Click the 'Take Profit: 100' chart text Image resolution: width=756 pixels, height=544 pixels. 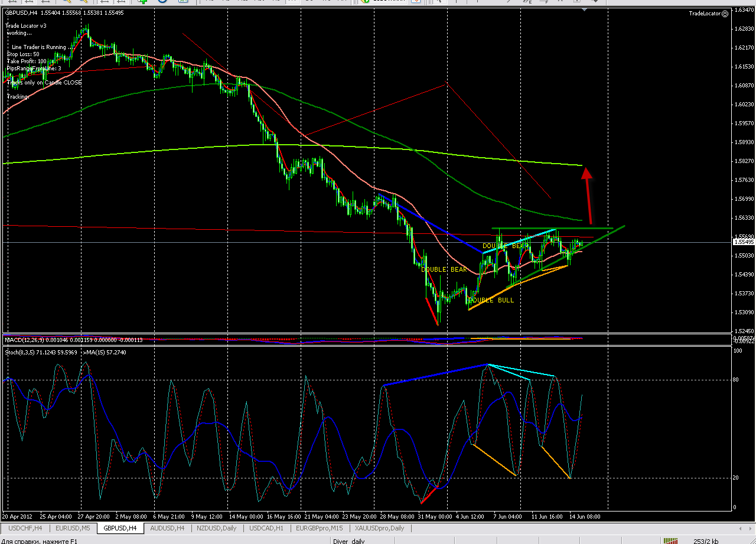point(27,61)
